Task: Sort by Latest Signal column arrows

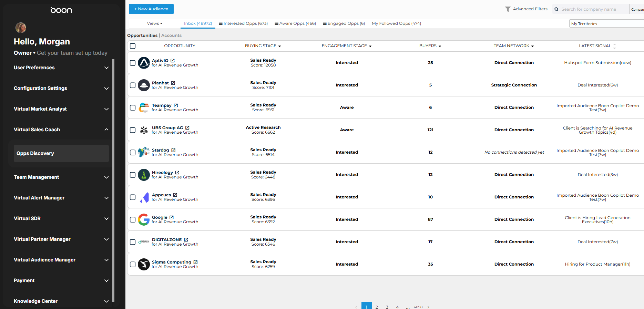Action: [614, 46]
